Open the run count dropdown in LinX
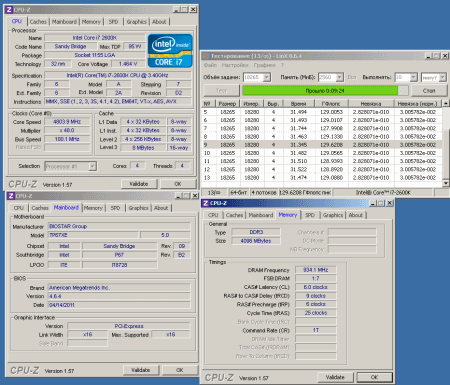450x385 pixels. pos(413,77)
